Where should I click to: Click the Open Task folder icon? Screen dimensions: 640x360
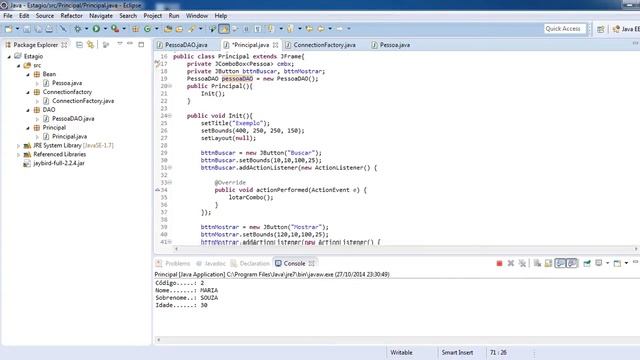[x=179, y=29]
